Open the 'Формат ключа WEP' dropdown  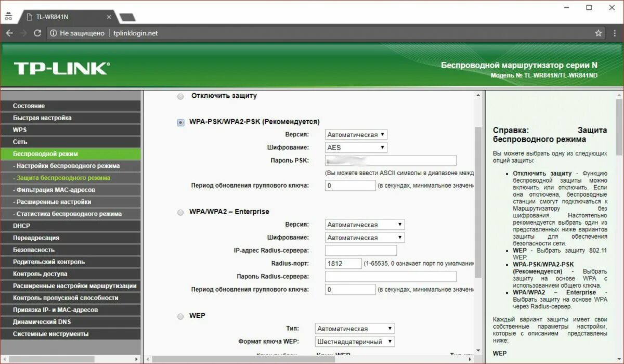click(x=355, y=342)
